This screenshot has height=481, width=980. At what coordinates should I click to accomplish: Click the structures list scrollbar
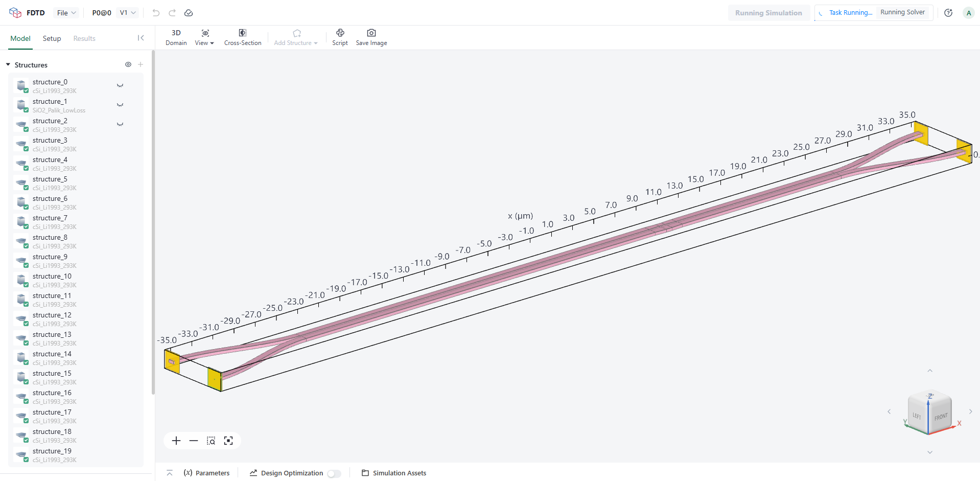tap(153, 223)
